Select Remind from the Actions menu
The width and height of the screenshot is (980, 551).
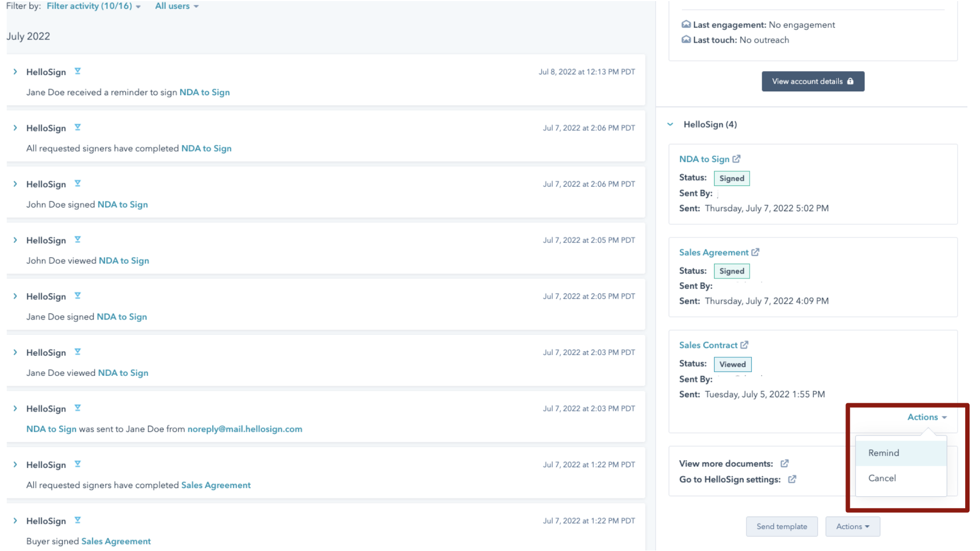pyautogui.click(x=883, y=453)
